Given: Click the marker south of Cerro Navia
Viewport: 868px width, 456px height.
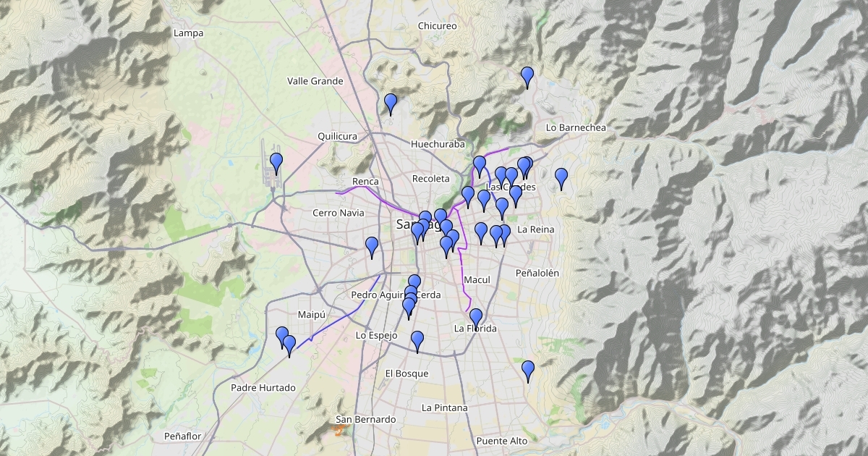Looking at the screenshot, I should coord(372,247).
